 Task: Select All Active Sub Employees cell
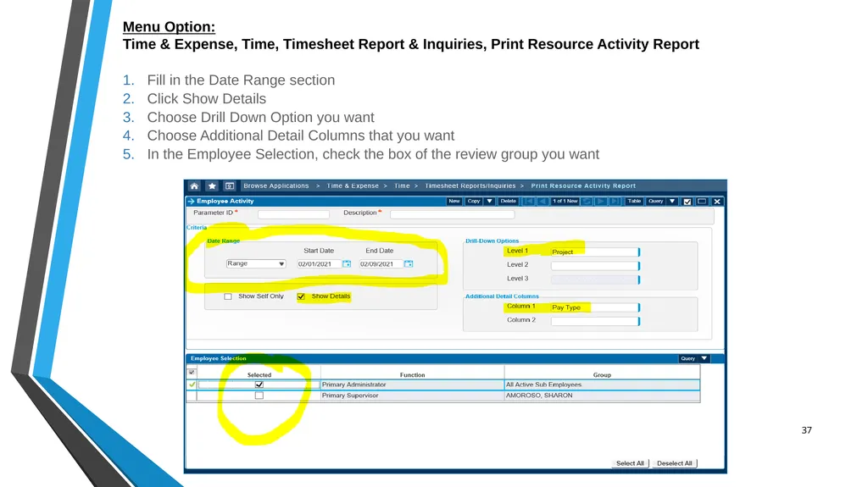[603, 385]
